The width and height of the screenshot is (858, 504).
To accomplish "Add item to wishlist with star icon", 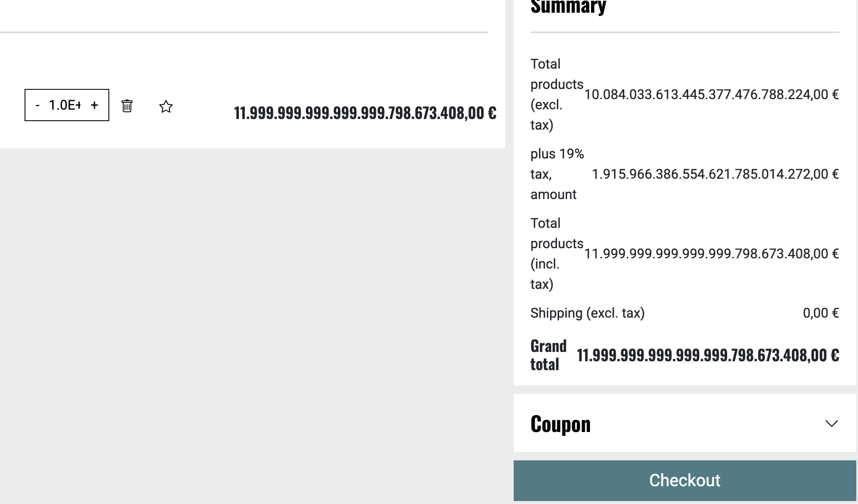I will [166, 106].
